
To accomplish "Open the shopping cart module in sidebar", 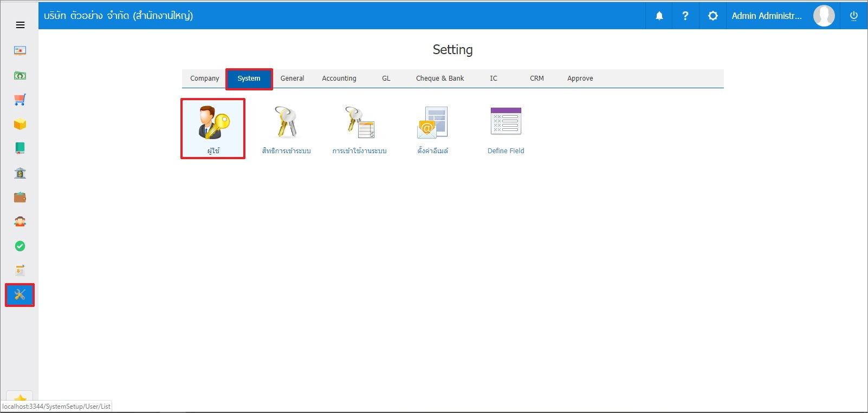I will [20, 100].
